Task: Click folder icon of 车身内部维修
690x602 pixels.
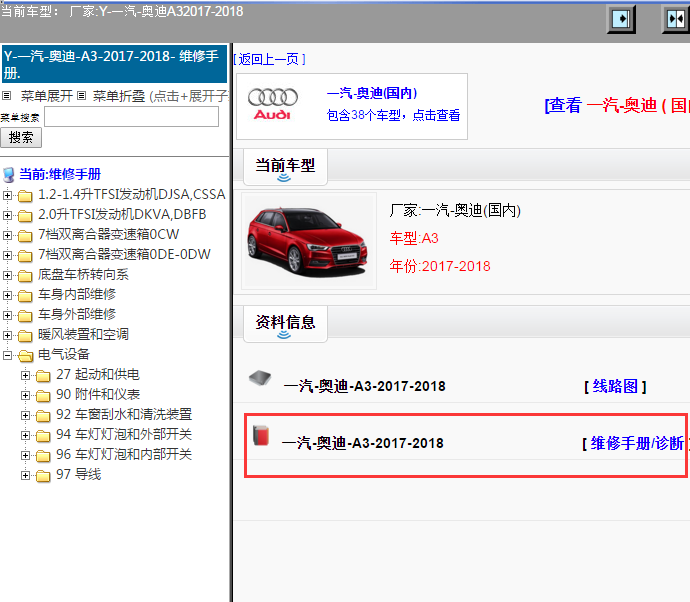Action: tap(25, 295)
